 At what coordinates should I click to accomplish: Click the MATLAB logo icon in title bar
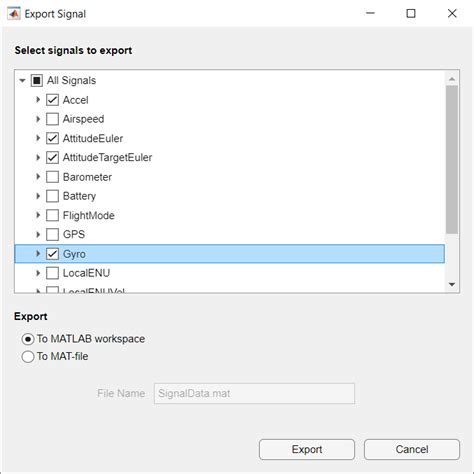(14, 14)
